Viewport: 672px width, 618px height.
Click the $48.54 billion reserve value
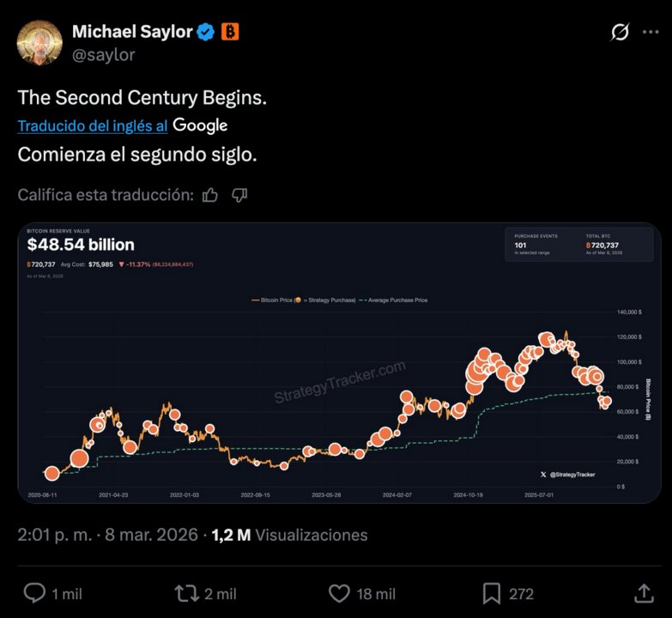(81, 245)
